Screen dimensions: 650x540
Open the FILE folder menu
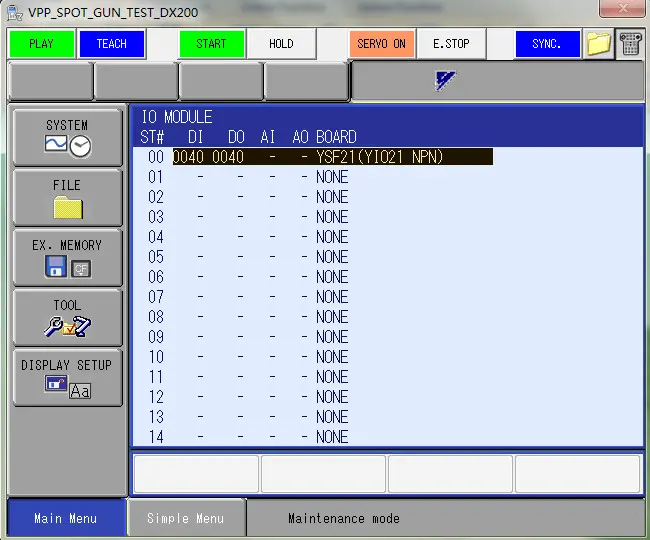pos(67,197)
